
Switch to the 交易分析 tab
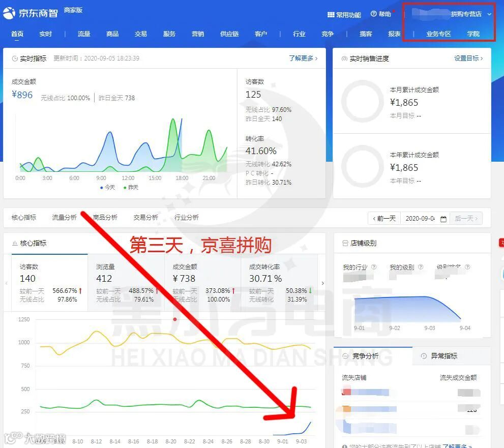coord(145,218)
